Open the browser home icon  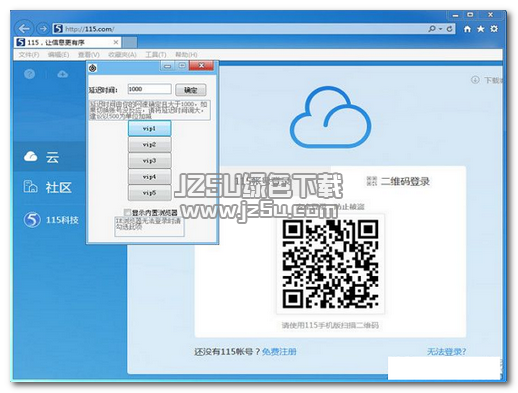tap(467, 29)
